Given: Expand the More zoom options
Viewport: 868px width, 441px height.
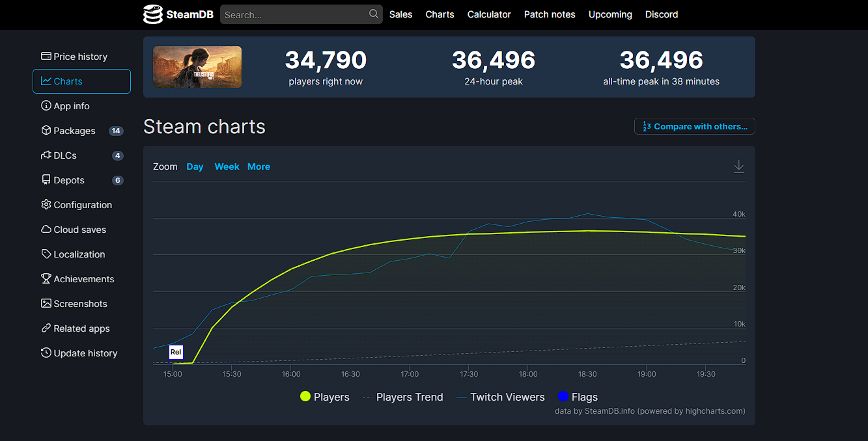Looking at the screenshot, I should click(x=259, y=167).
